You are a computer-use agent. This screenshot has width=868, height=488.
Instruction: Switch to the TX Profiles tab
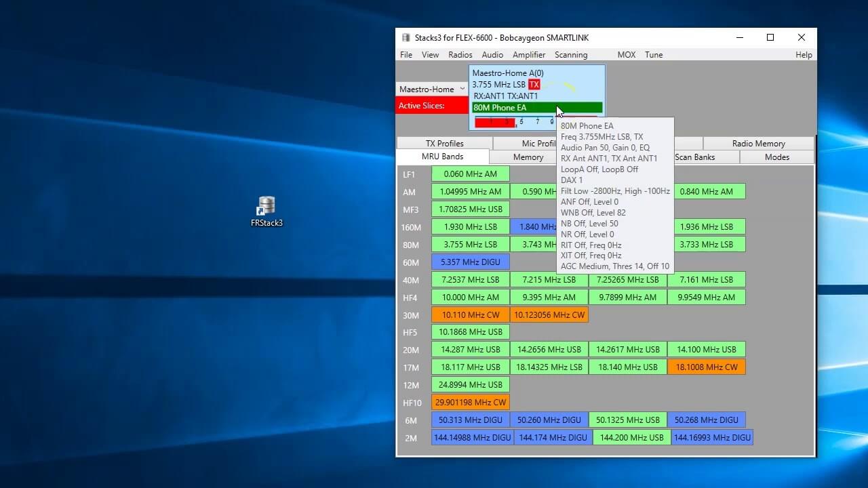443,143
